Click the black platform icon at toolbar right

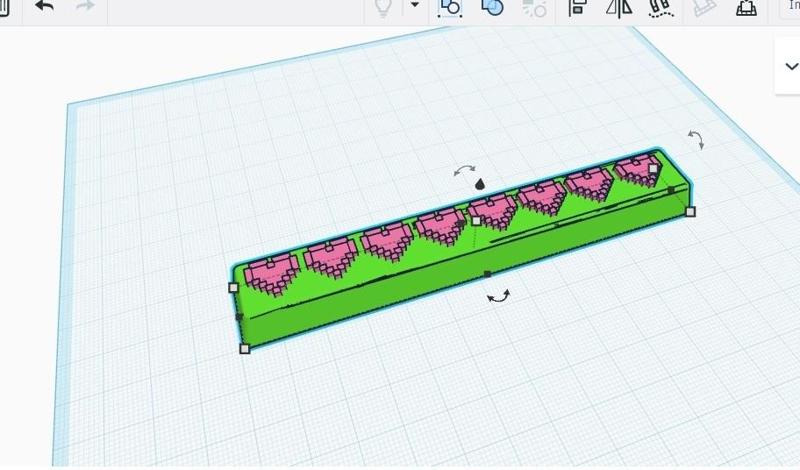coord(746,8)
